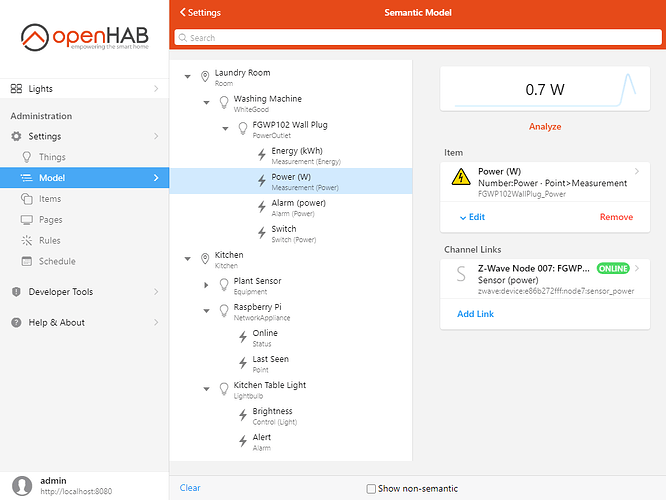Click the openHAB logo

click(85, 37)
